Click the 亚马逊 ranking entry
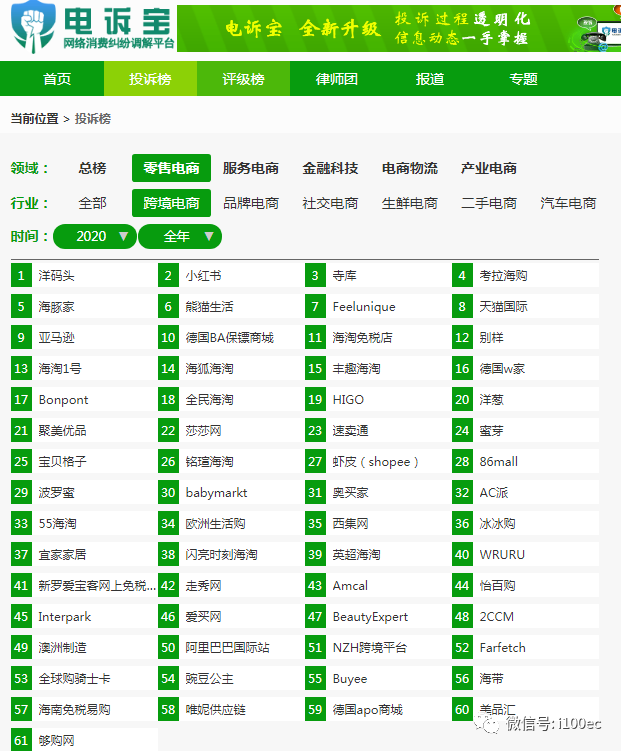 (x=84, y=338)
